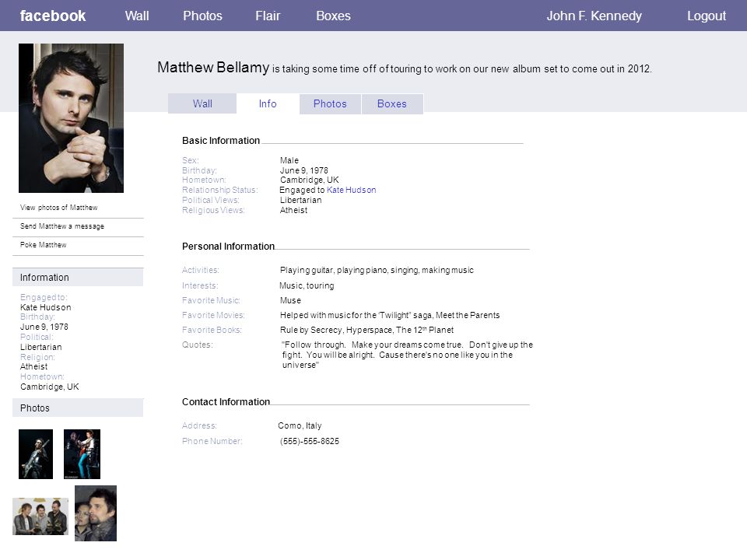The height and width of the screenshot is (560, 747).
Task: Open Photos in the top navigation bar
Action: [x=202, y=16]
